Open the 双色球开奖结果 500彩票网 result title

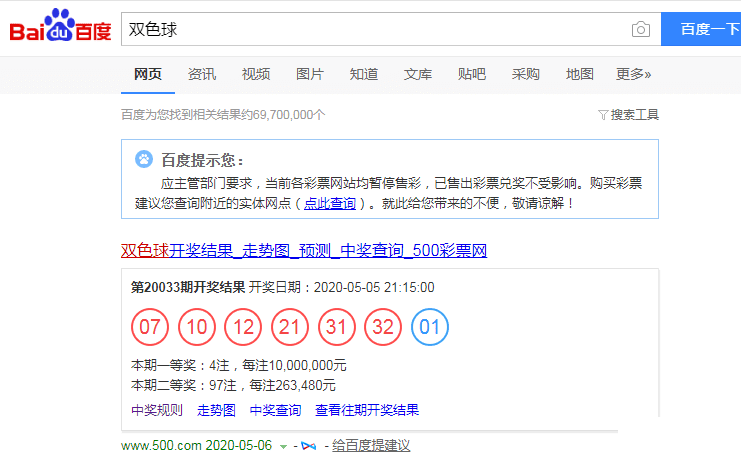[303, 249]
